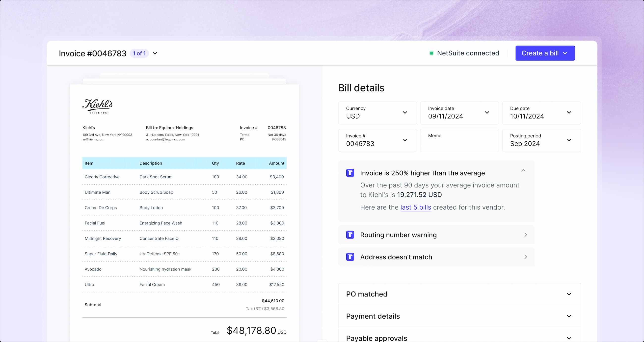
Task: Expand the Payment details section
Action: [459, 316]
